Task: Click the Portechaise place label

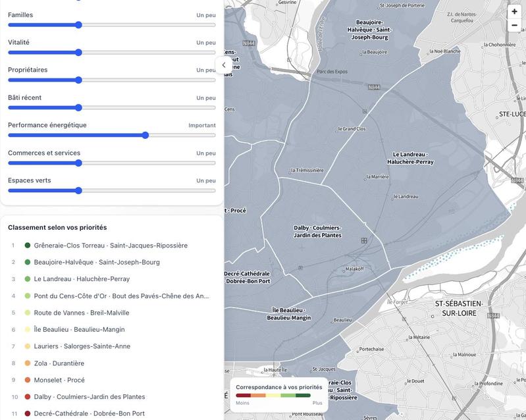Action: [371, 349]
